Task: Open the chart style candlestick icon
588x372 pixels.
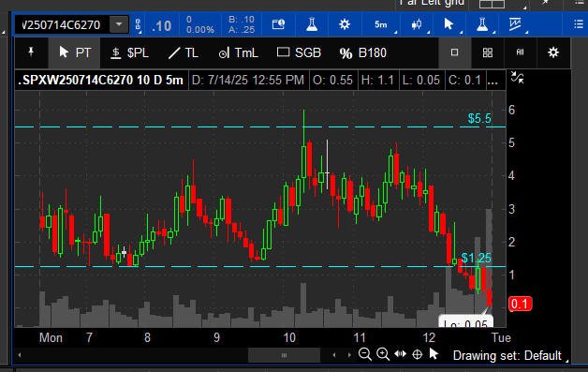Action: pos(417,24)
